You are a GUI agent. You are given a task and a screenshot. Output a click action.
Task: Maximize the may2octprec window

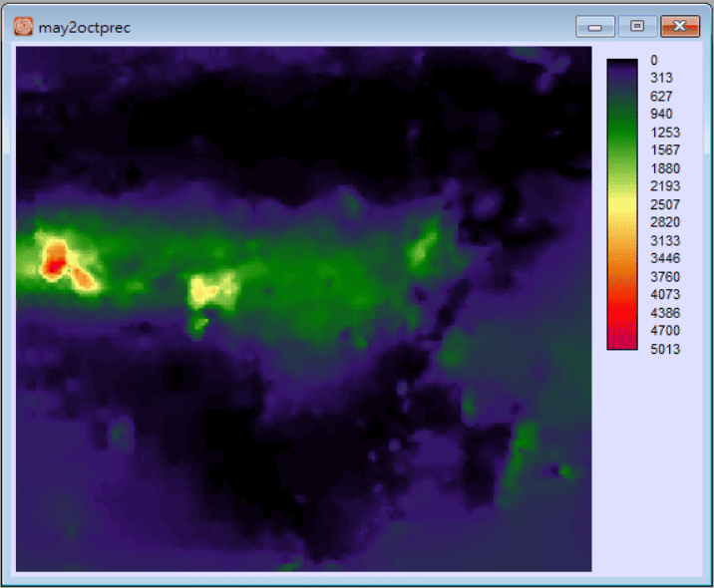pyautogui.click(x=637, y=26)
